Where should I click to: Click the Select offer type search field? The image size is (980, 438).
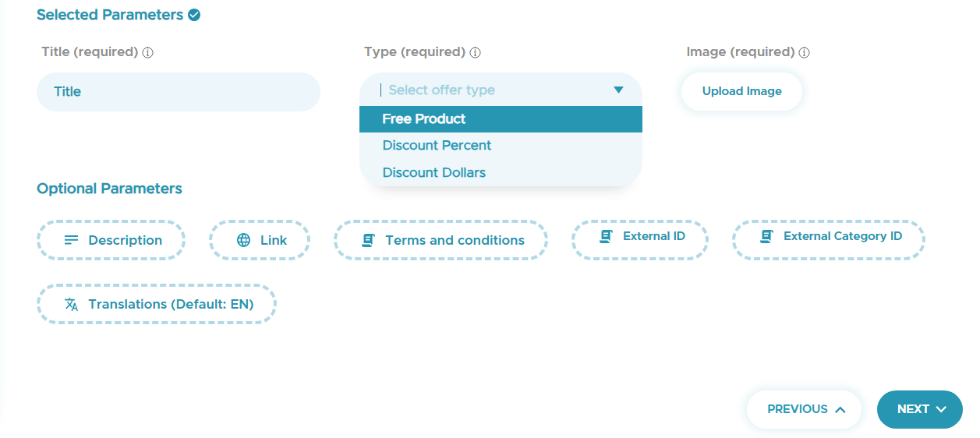pyautogui.click(x=491, y=90)
